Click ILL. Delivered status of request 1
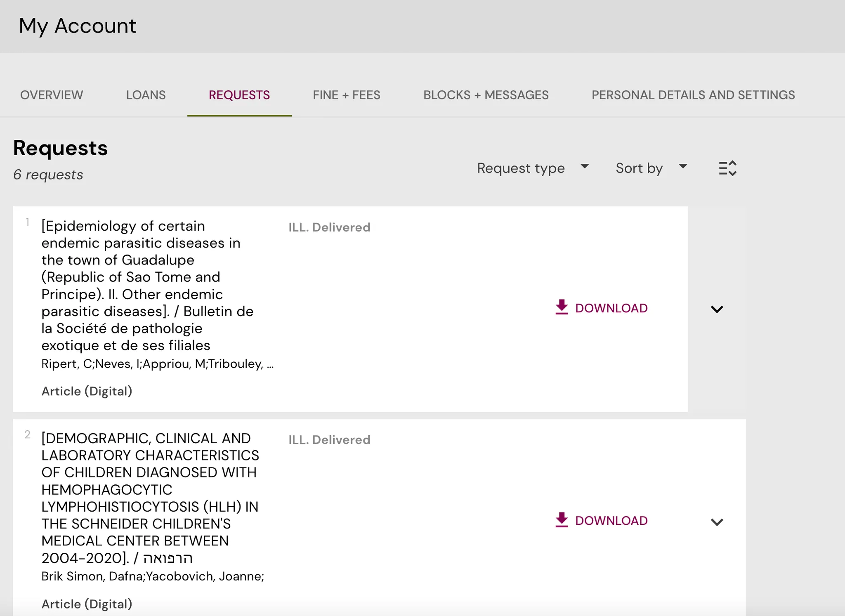 click(329, 227)
